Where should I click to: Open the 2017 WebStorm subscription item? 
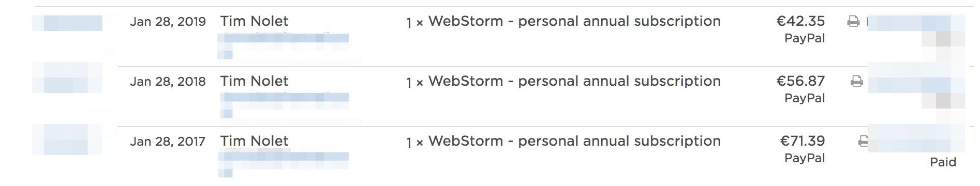pos(563,142)
